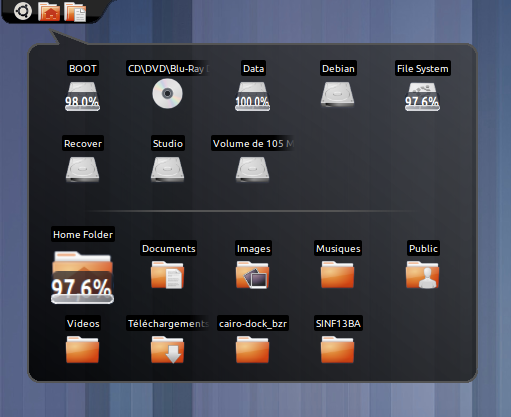Open the Studio drive icon
The image size is (511, 417).
pyautogui.click(x=167, y=169)
